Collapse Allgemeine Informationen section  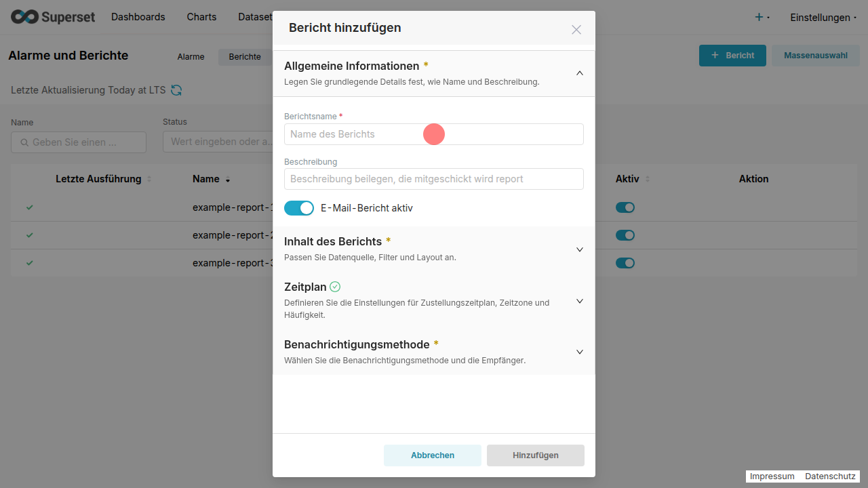coord(579,73)
